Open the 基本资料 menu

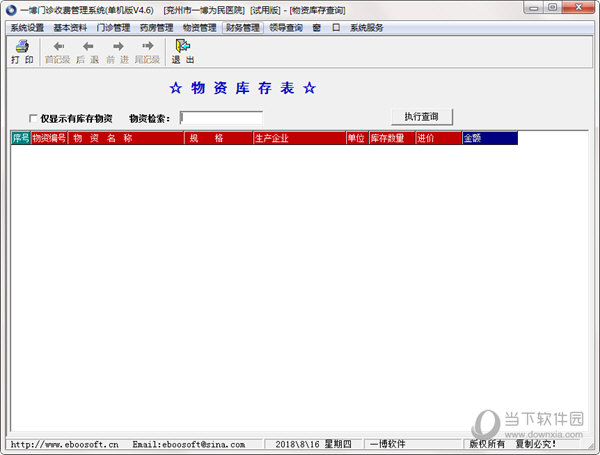click(x=70, y=28)
